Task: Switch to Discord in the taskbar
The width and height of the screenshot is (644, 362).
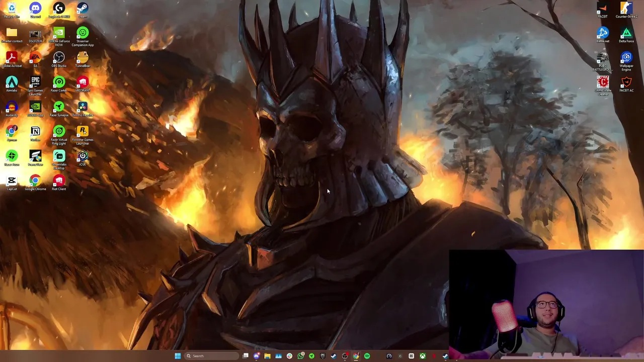Action: (257, 356)
